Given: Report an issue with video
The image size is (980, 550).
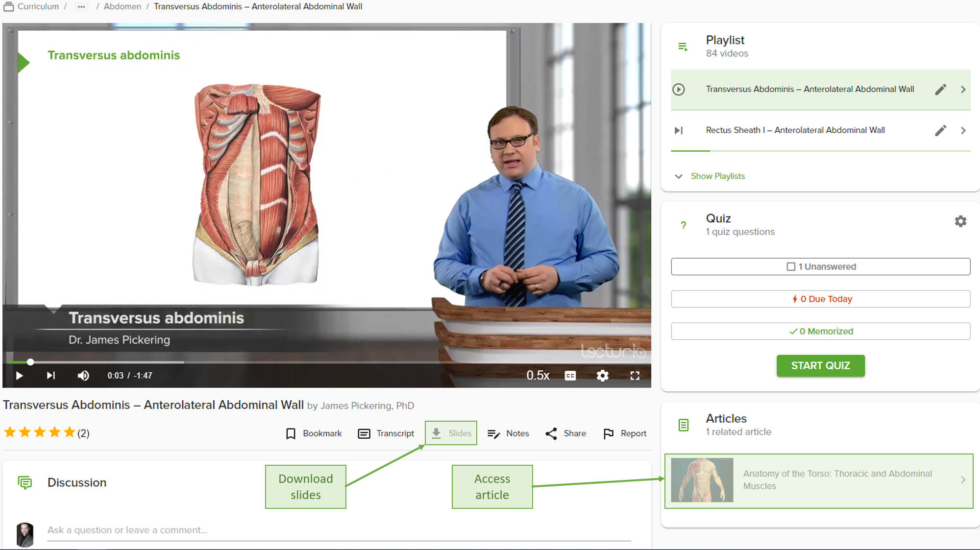Looking at the screenshot, I should coord(625,433).
